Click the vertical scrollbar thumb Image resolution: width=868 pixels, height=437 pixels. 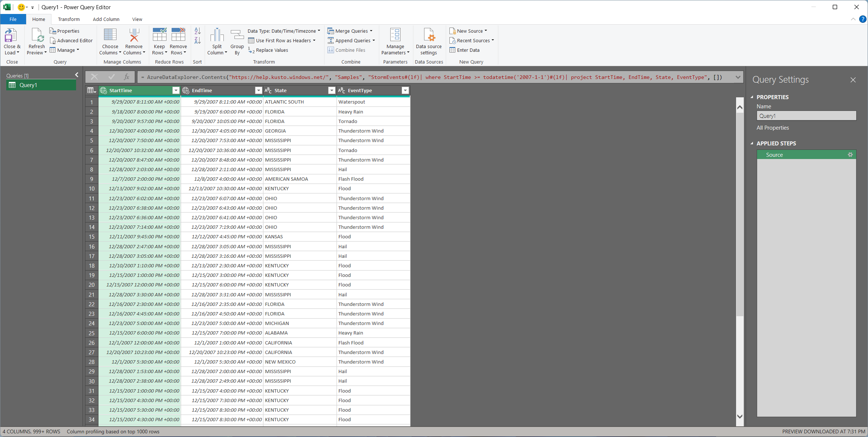[x=740, y=214]
